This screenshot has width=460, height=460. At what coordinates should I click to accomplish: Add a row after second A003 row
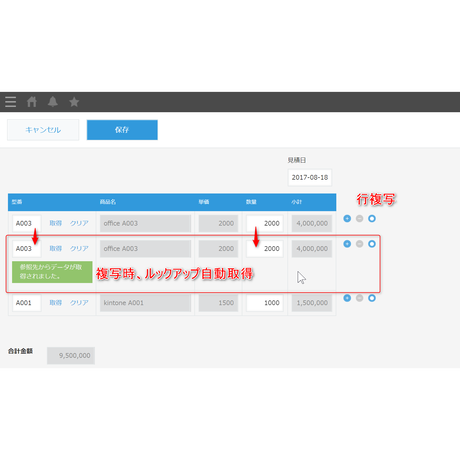(347, 244)
